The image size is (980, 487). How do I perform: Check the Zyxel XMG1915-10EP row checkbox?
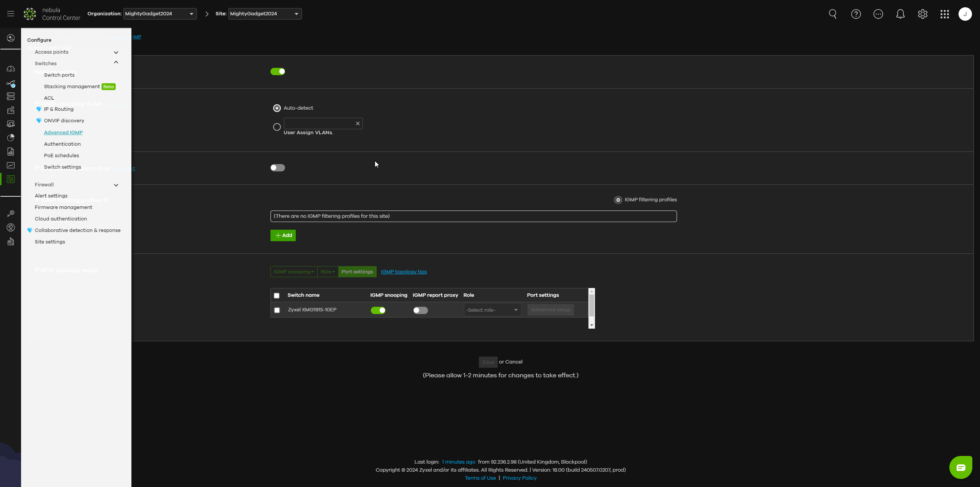[x=277, y=310]
